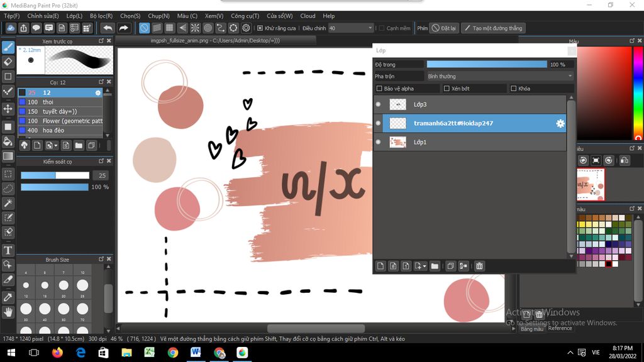Image resolution: width=644 pixels, height=362 pixels.
Task: Open Lớp(L) menu
Action: coord(74,16)
